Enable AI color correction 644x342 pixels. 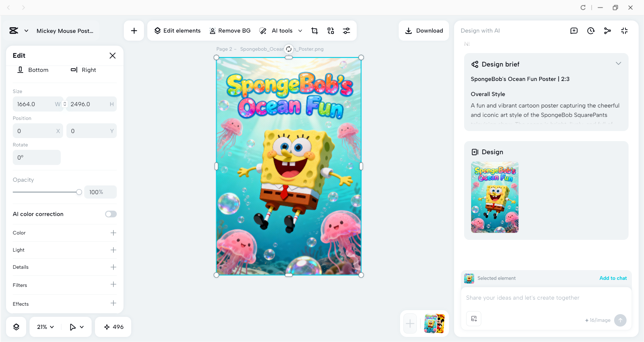coord(111,214)
